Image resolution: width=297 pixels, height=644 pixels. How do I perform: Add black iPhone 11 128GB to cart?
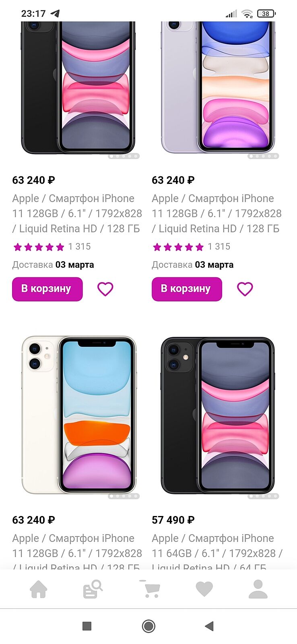point(47,289)
